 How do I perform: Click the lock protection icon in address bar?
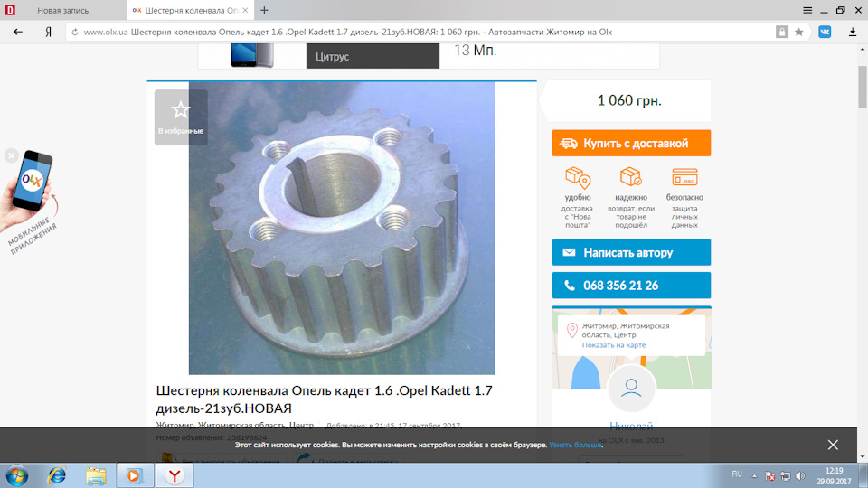[x=781, y=33]
